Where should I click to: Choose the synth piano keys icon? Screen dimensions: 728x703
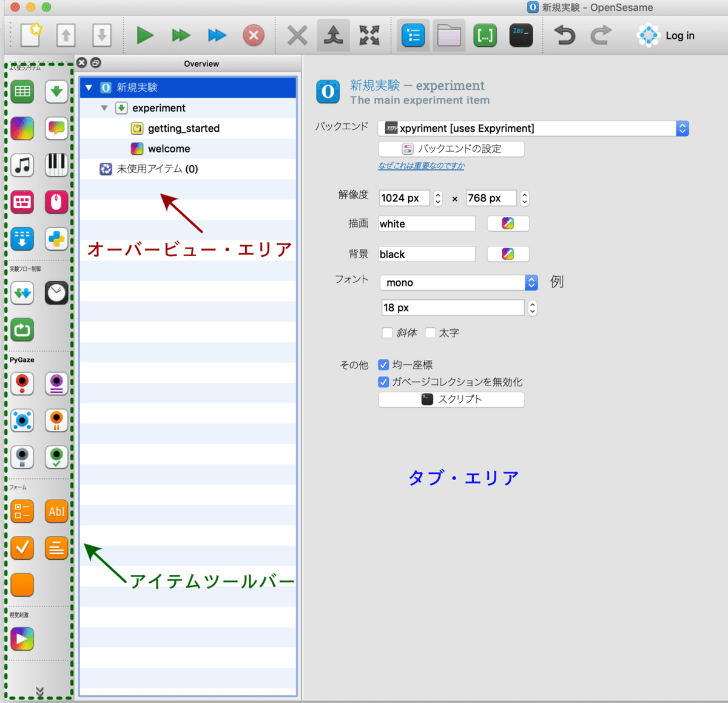tap(56, 165)
